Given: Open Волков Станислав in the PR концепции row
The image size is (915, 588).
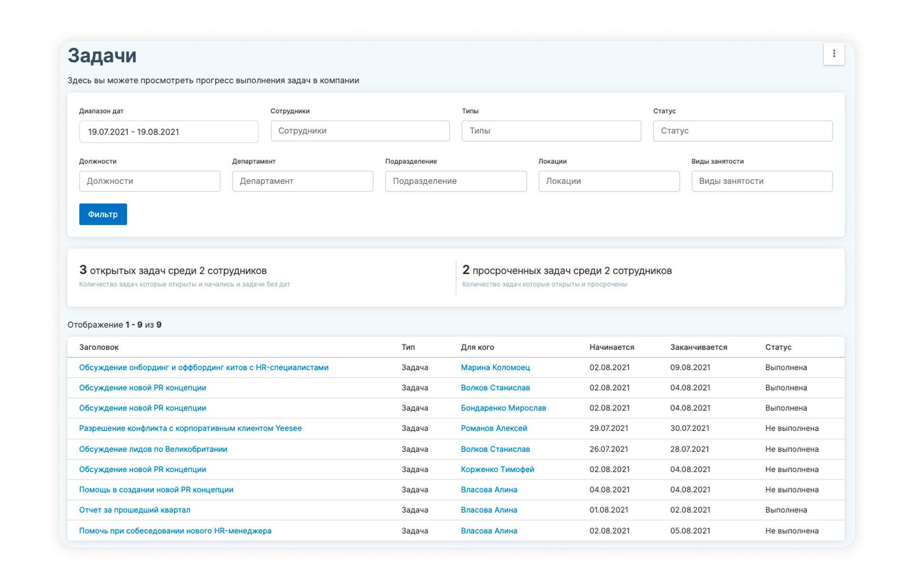Looking at the screenshot, I should point(495,388).
